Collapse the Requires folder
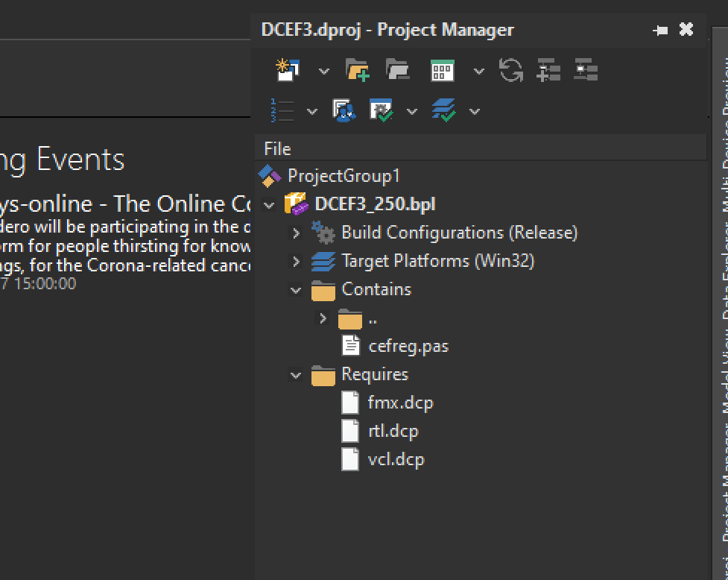This screenshot has height=580, width=728. pyautogui.click(x=296, y=375)
